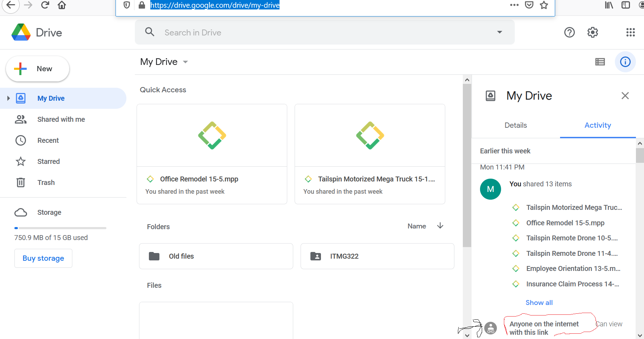
Task: Open Shared with me
Action: point(63,119)
